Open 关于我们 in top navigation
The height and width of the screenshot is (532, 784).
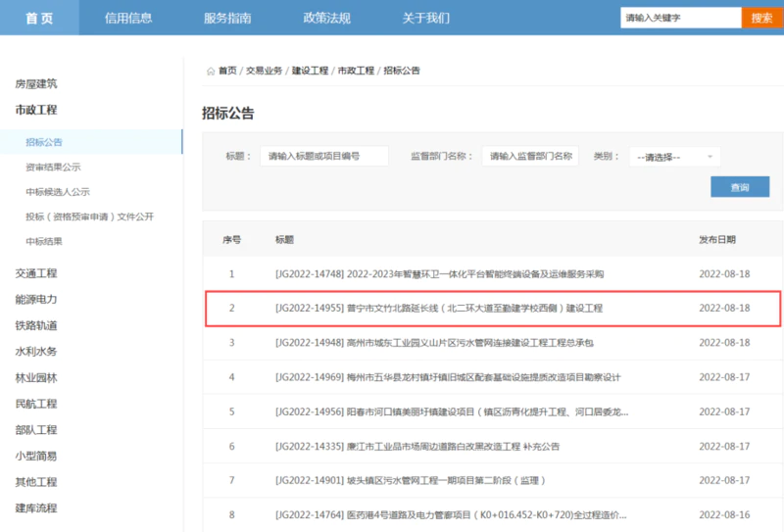(426, 18)
